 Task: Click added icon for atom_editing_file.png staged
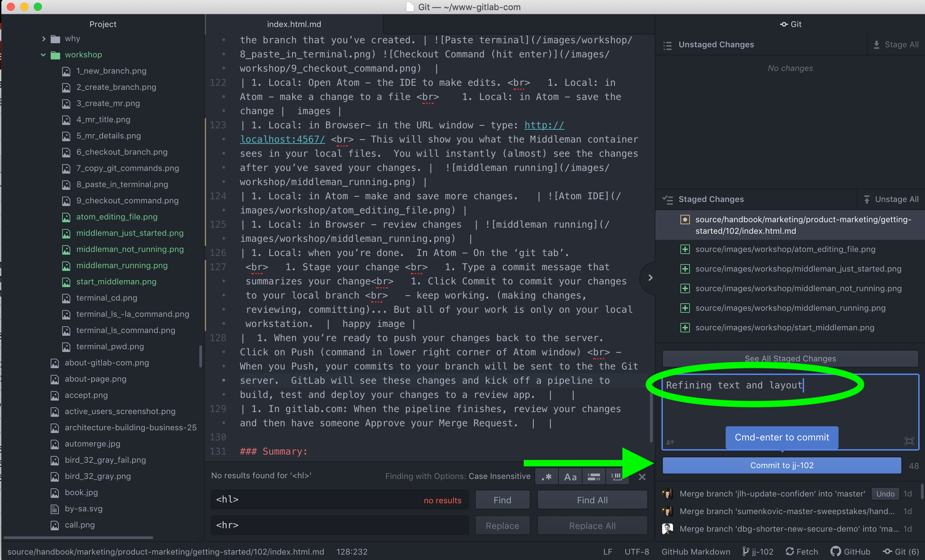coord(685,249)
